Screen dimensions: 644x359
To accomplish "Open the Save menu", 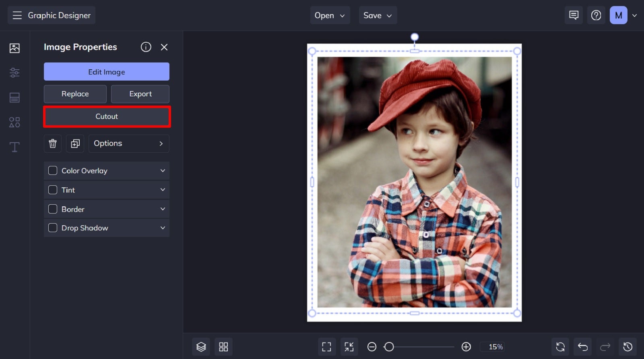I will click(x=378, y=15).
